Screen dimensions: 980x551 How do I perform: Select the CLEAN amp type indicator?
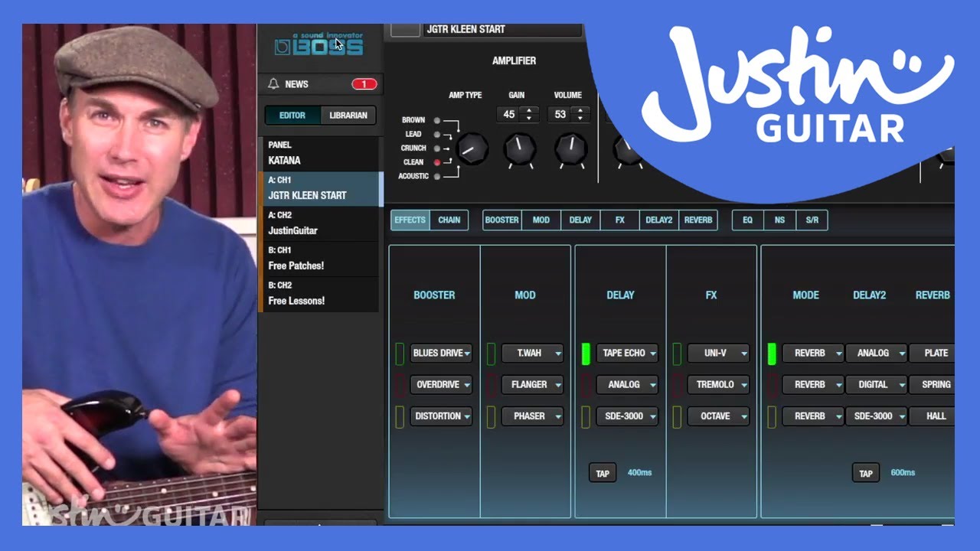point(437,162)
